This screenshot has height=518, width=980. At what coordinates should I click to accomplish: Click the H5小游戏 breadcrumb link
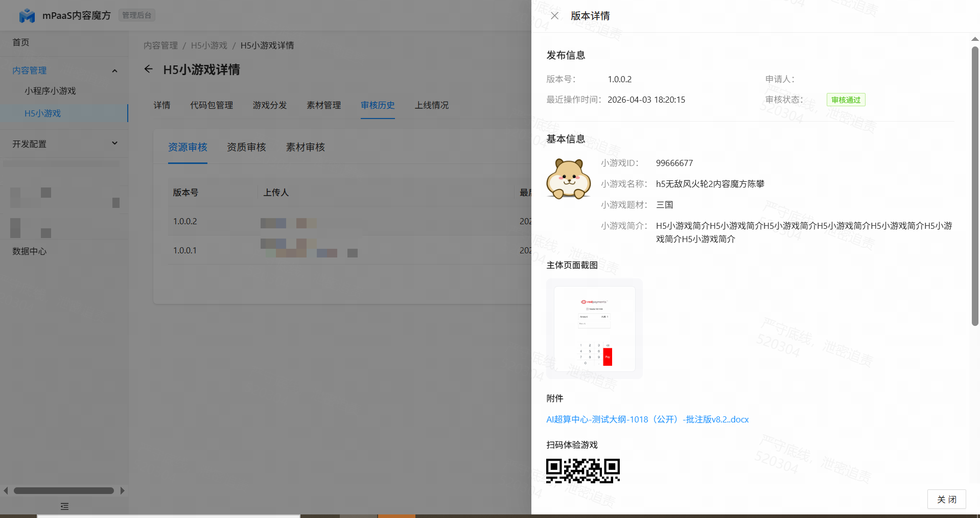coord(209,45)
